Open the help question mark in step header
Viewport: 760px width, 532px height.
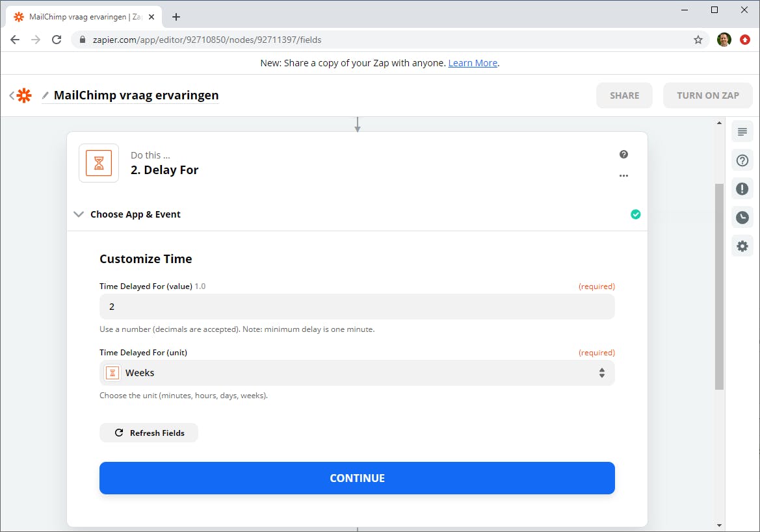tap(623, 155)
